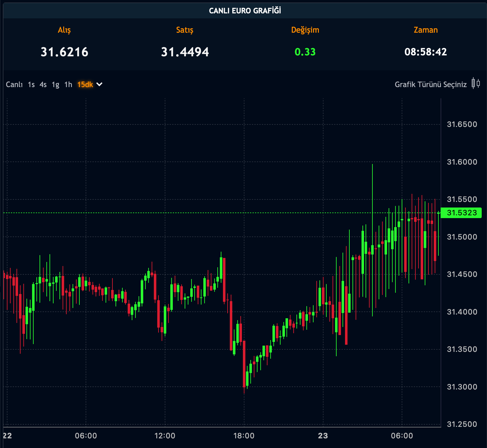The image size is (487, 448).
Task: Click the Satış heading
Action: tap(185, 30)
